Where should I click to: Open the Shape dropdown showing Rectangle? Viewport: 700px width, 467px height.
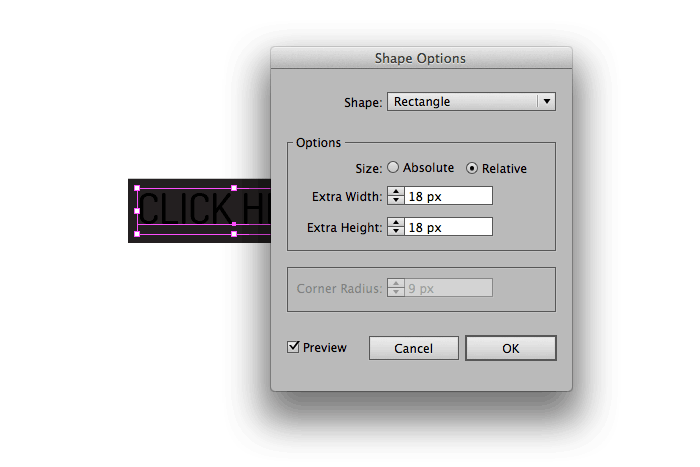[471, 102]
